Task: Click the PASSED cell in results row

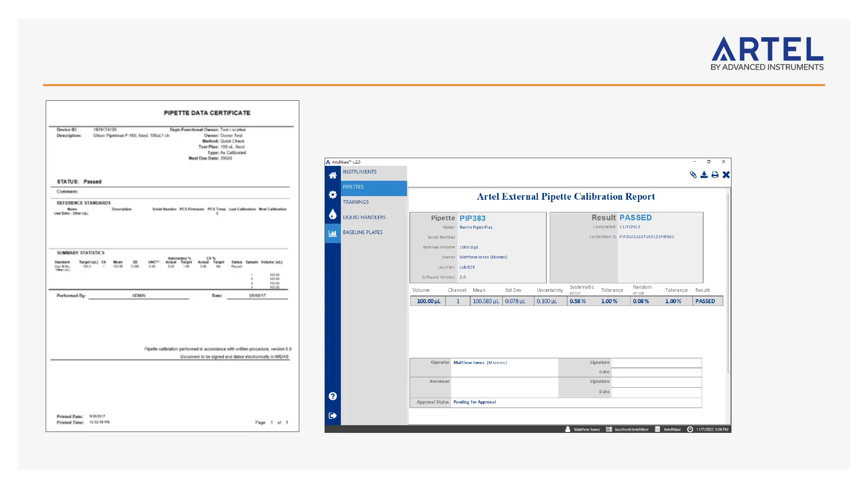Action: pyautogui.click(x=708, y=301)
